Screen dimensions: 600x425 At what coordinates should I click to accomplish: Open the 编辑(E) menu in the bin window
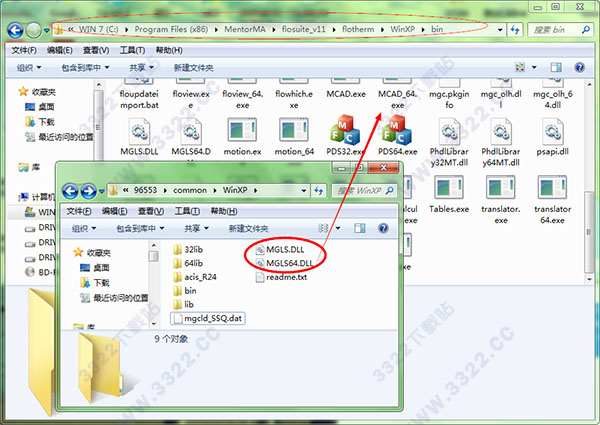(59, 50)
